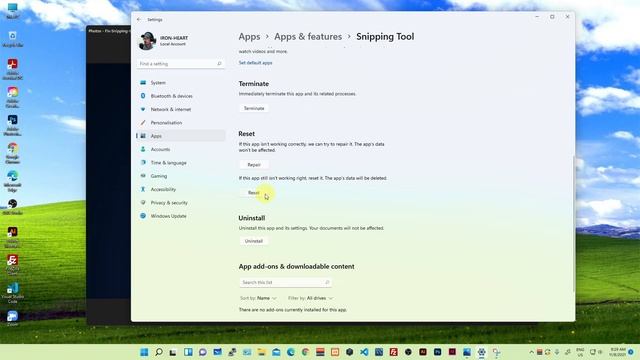
Task: Click the Search this list field
Action: [285, 282]
